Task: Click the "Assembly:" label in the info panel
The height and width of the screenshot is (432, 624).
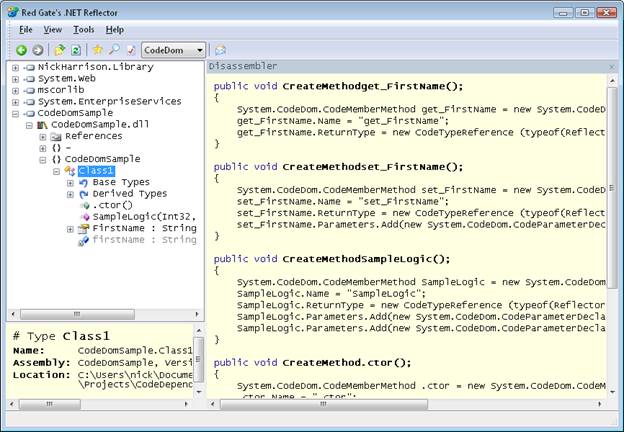Action: [41, 363]
